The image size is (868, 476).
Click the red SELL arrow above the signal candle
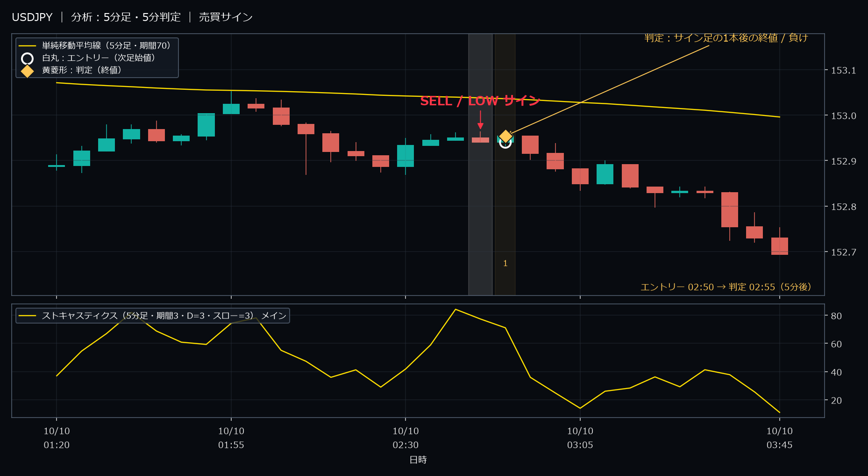coord(480,120)
